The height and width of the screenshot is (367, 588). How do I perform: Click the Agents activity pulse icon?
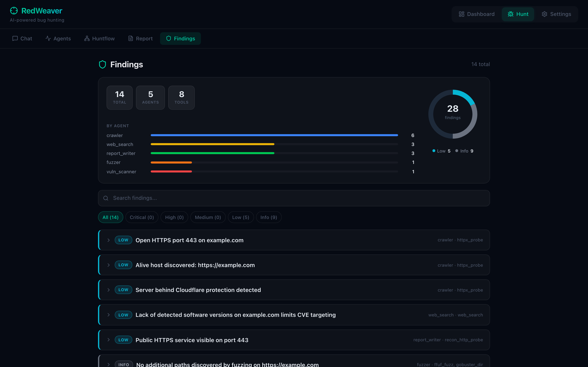(x=48, y=39)
